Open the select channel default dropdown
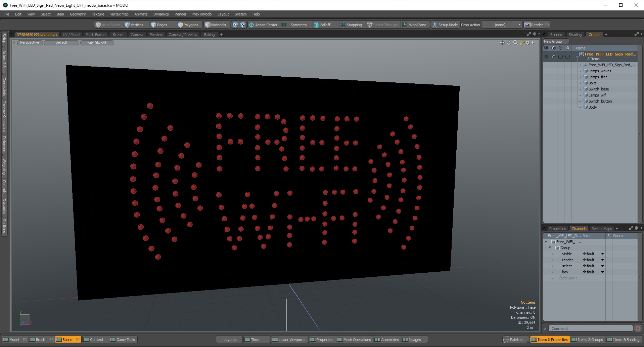Viewport: 644px width, 347px height. tap(593, 266)
